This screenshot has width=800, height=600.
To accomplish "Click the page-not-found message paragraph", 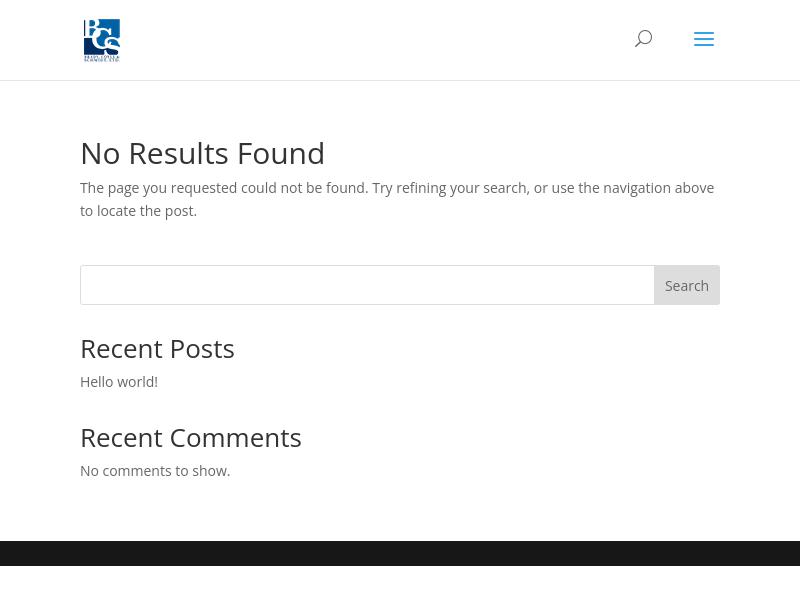I will click(397, 199).
